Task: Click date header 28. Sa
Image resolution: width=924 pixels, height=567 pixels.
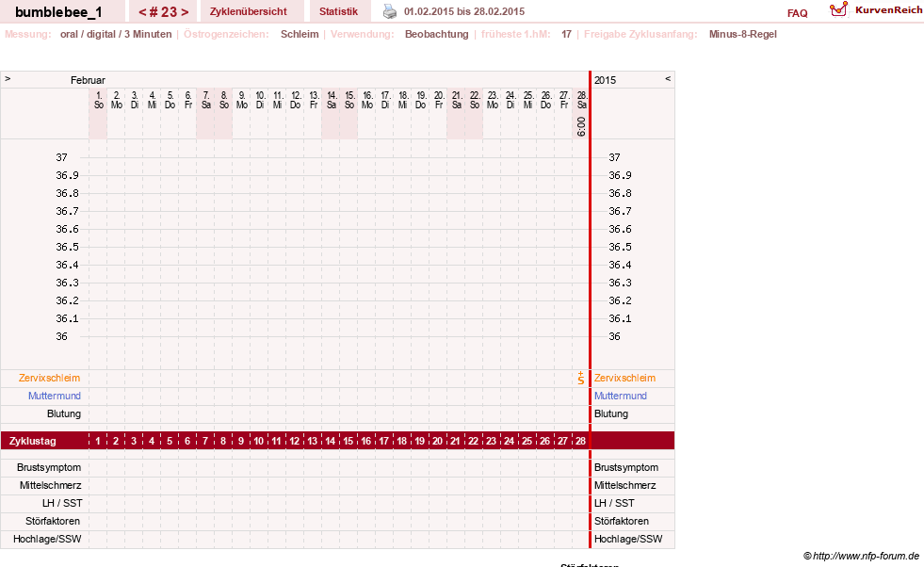Action: [582, 100]
